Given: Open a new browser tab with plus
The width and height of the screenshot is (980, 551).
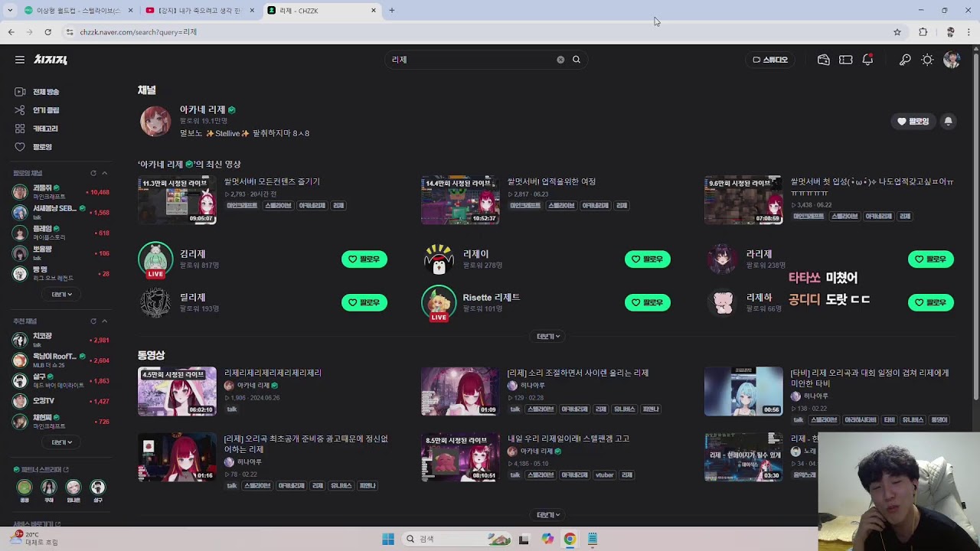Looking at the screenshot, I should point(392,11).
